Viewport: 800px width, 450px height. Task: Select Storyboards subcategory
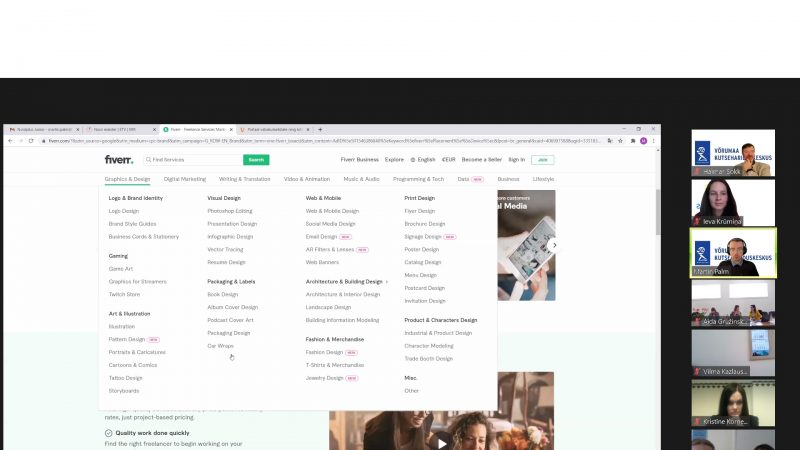coord(123,390)
